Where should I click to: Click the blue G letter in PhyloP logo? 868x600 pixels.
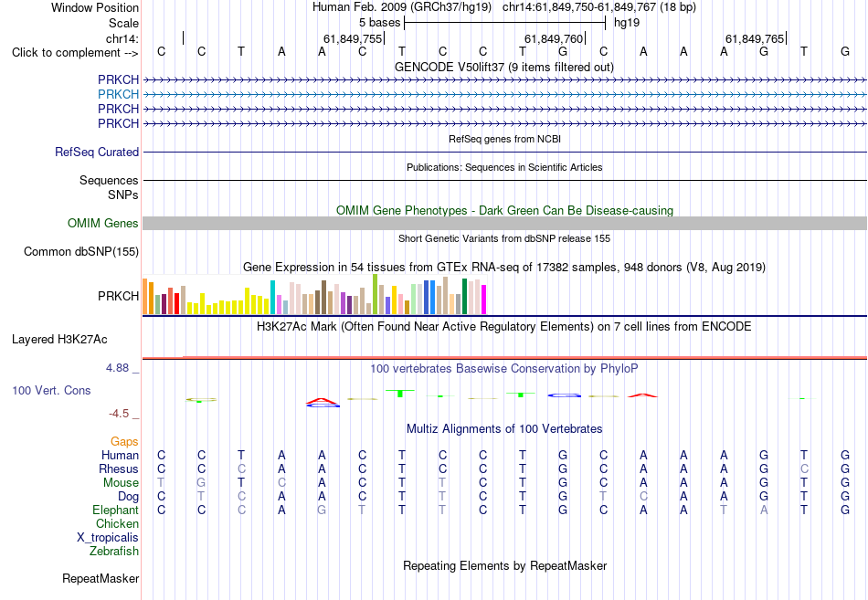pyautogui.click(x=564, y=395)
